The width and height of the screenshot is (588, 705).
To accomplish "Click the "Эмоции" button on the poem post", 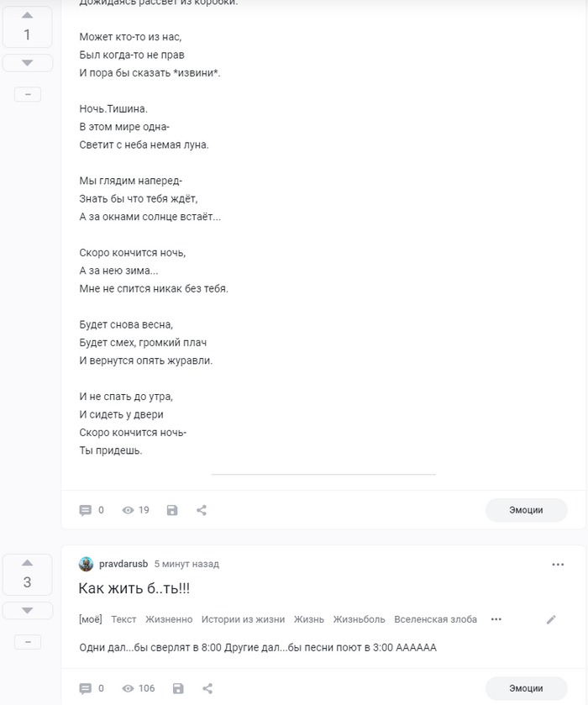I will tap(526, 509).
